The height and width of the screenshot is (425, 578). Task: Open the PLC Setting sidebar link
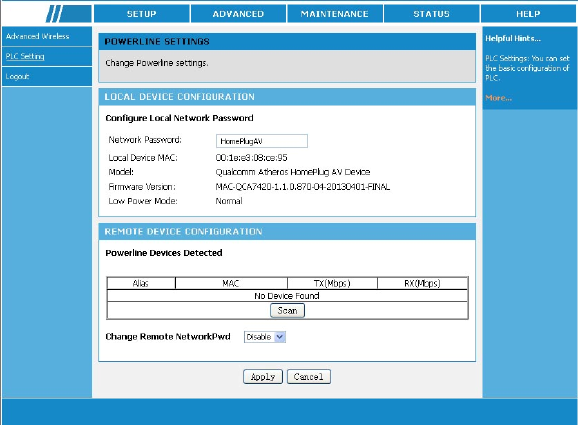pos(25,56)
